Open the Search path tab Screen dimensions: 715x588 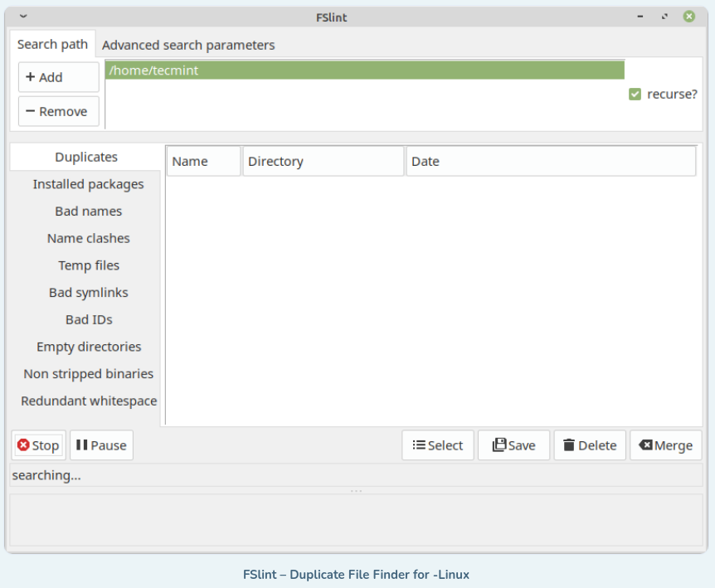click(52, 45)
